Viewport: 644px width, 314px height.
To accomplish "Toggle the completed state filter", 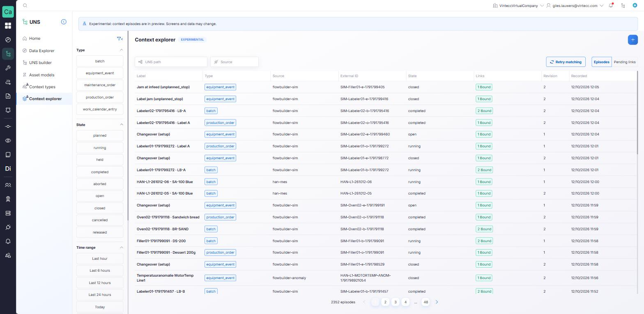I will [100, 172].
